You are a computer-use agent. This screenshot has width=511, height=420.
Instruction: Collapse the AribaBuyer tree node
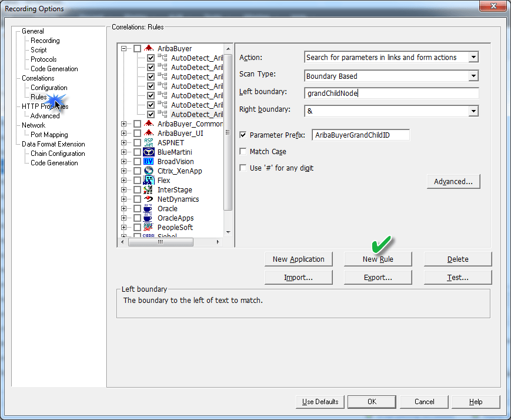click(x=124, y=49)
